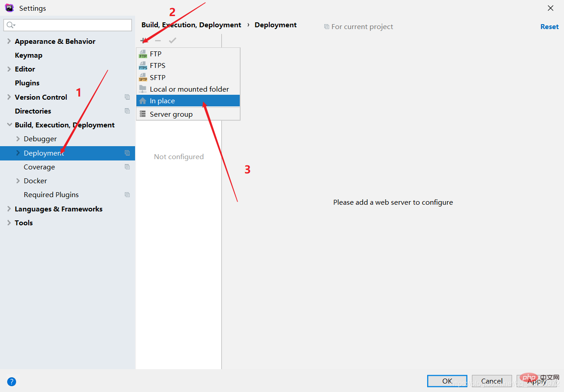The width and height of the screenshot is (564, 392).
Task: Click the Deployment breadcrumb title
Action: click(x=276, y=25)
